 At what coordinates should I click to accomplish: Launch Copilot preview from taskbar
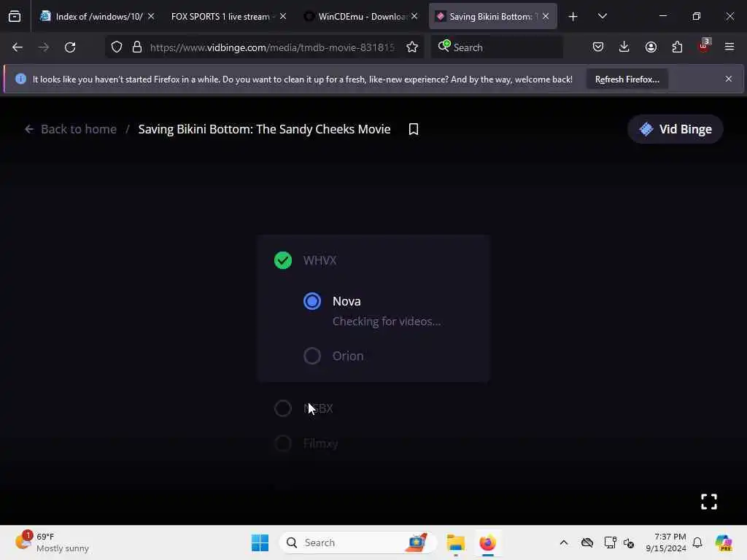point(724,542)
